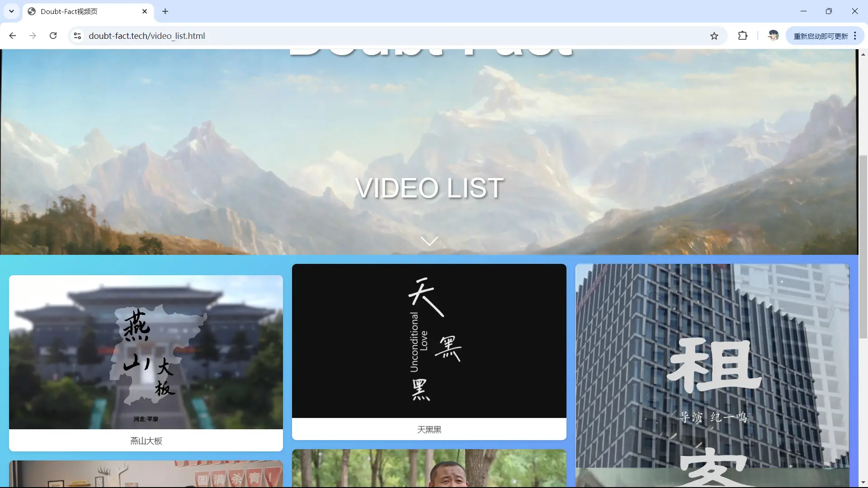Minimize the Chrome window
The image size is (868, 488).
803,11
